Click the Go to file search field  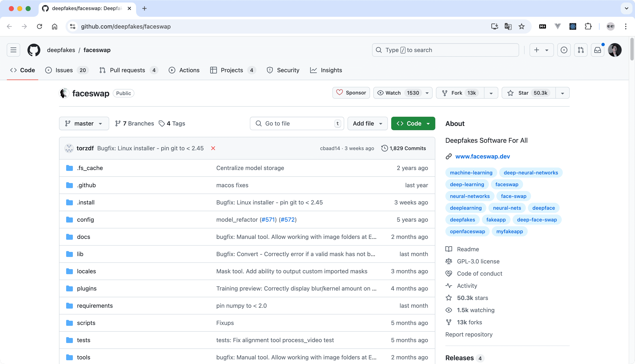click(297, 123)
